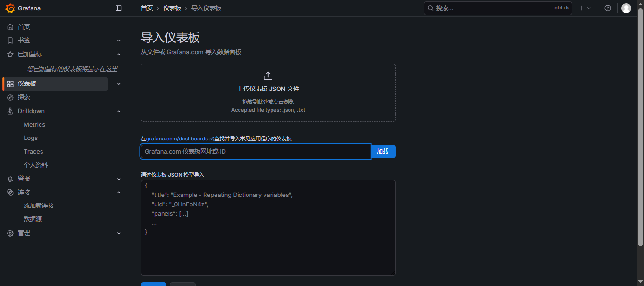Click the home icon beside 首页
The height and width of the screenshot is (286, 644).
point(10,27)
